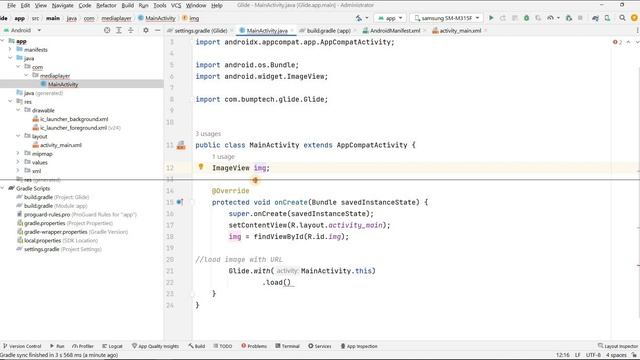Open the Layout Inspector panel
Screen dimensions: 640x360
click(618, 346)
